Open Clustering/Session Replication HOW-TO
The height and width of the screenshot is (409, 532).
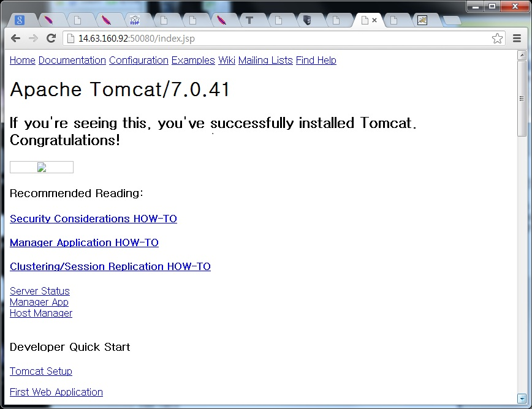click(x=110, y=267)
